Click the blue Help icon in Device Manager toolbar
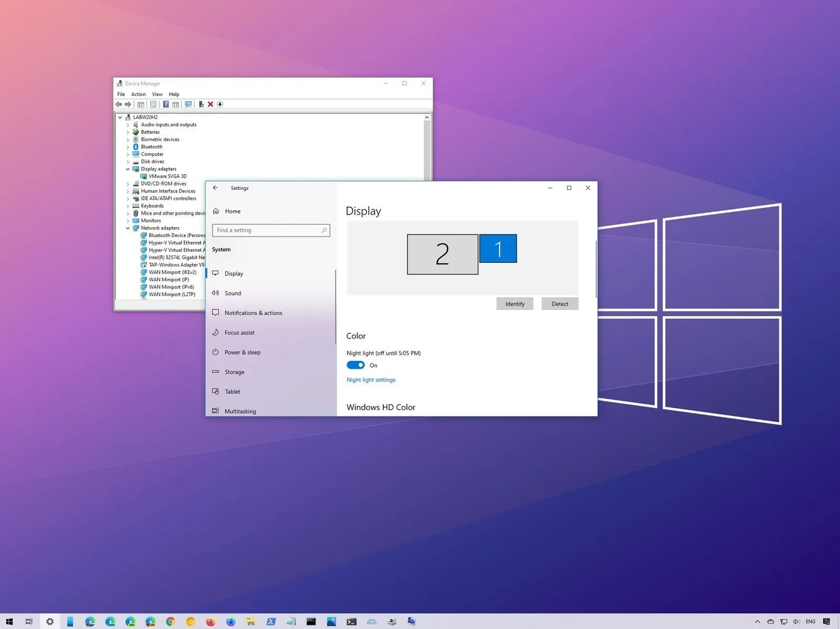Screen dimensions: 840x629 (x=166, y=104)
